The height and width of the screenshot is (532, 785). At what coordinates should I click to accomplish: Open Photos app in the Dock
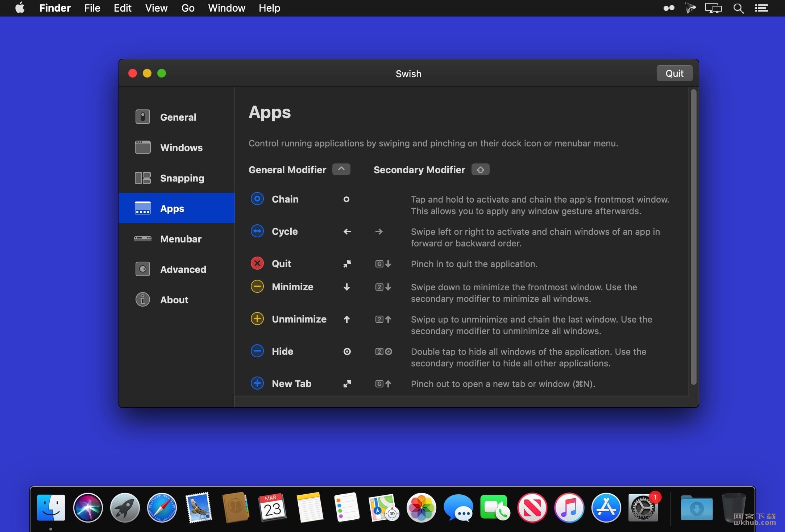coord(421,507)
